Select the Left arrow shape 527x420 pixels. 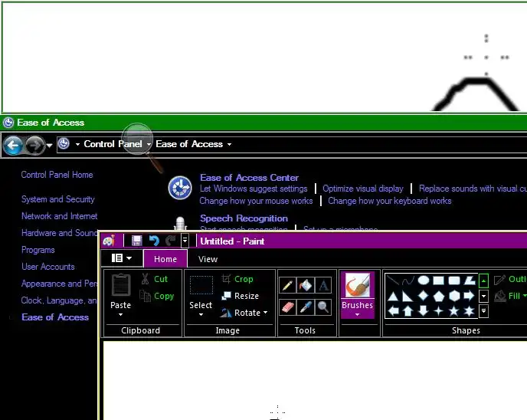(393, 311)
